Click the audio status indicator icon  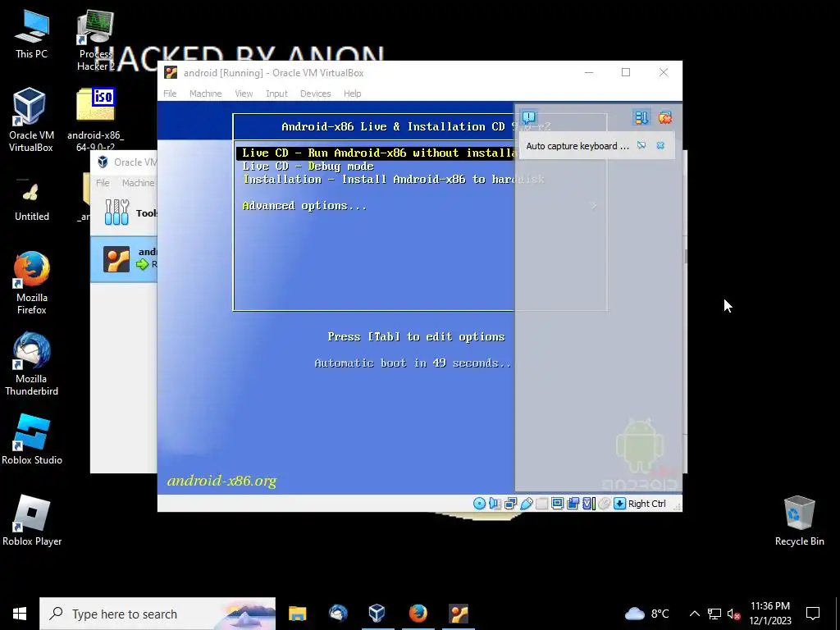495,504
